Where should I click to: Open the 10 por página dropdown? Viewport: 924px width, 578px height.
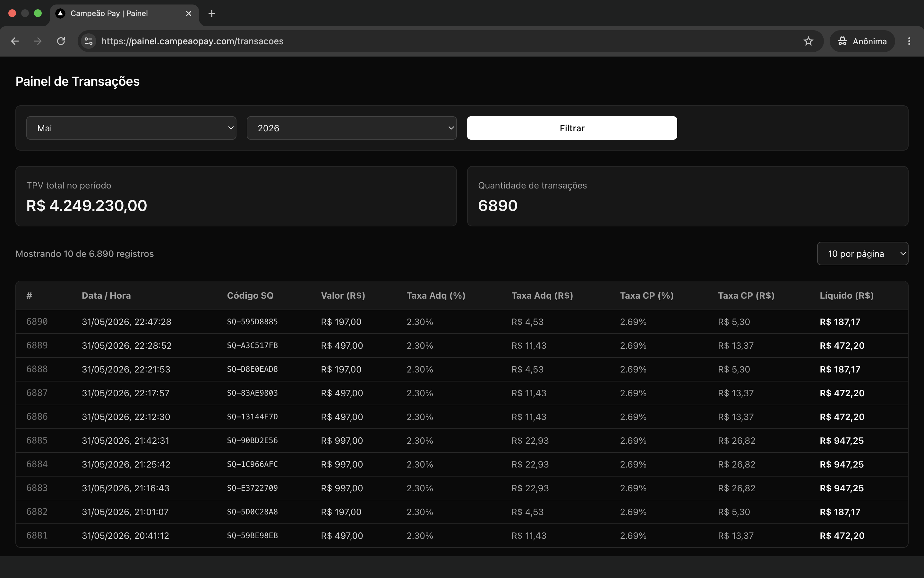click(862, 253)
